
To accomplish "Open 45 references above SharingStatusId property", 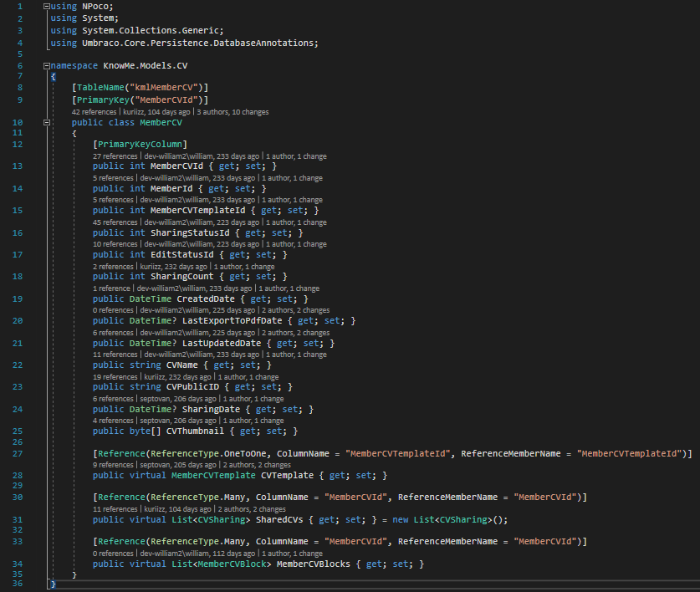I will coord(115,222).
